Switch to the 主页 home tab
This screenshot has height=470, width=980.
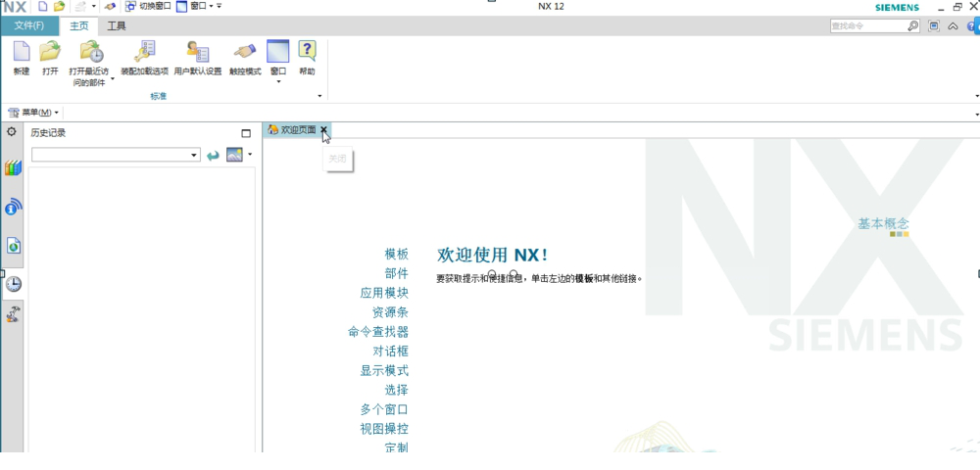(78, 25)
